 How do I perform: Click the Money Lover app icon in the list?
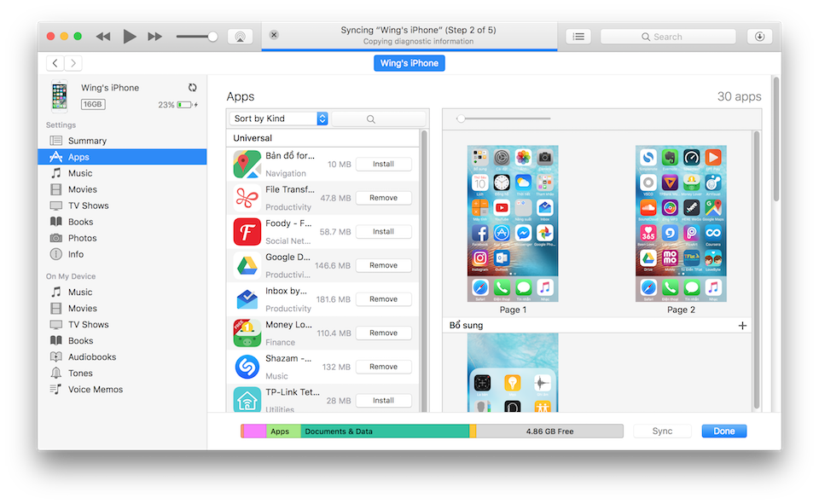[x=247, y=333]
